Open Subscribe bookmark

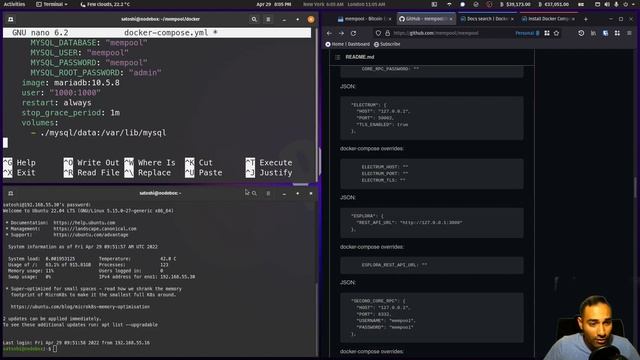(x=387, y=44)
